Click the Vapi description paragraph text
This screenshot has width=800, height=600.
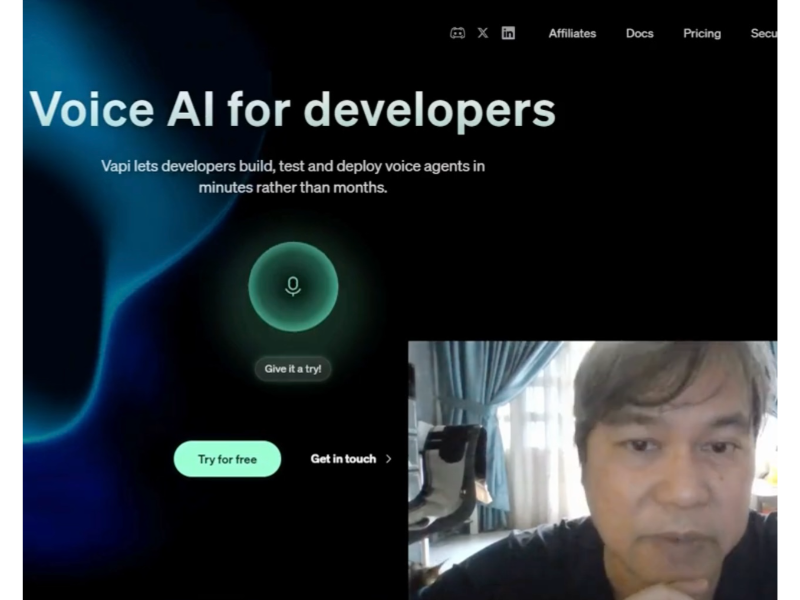tap(293, 176)
